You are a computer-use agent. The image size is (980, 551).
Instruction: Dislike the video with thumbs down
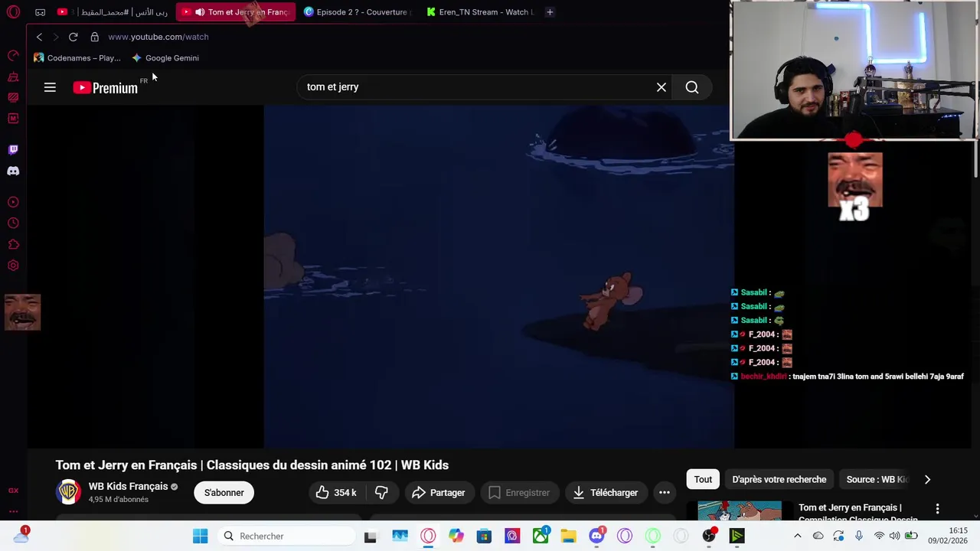(x=381, y=493)
